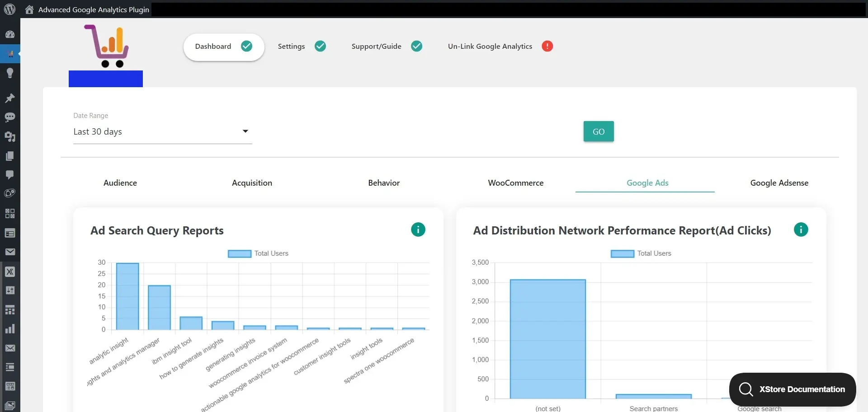This screenshot has width=868, height=412.
Task: Go to Settings in plugin navigation
Action: coord(291,47)
